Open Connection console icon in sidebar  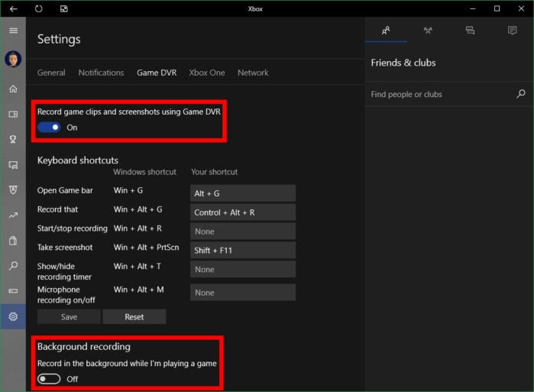(13, 291)
